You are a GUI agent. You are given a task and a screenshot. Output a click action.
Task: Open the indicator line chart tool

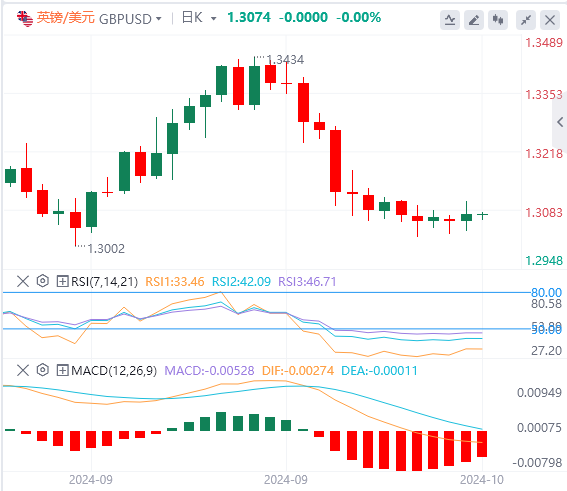coord(450,20)
